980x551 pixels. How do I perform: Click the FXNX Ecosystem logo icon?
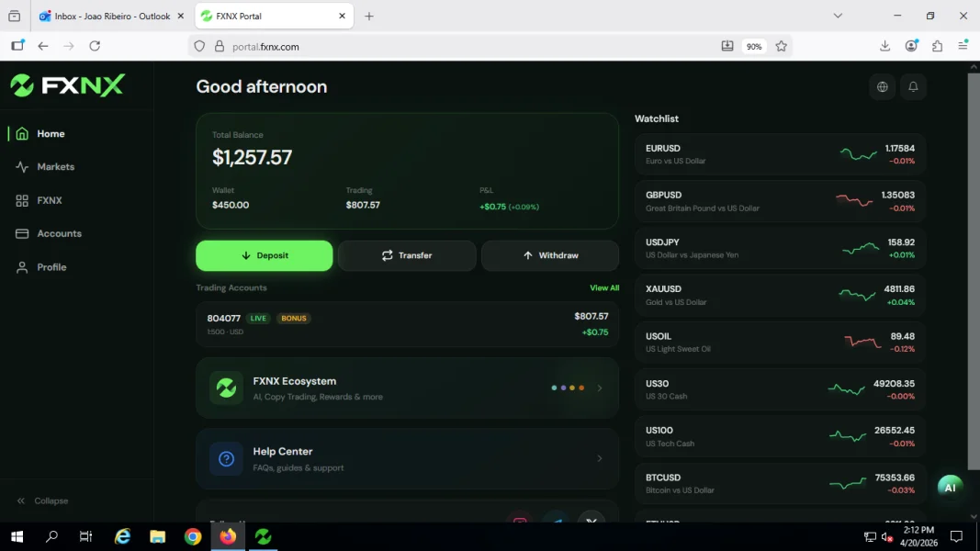coord(226,388)
